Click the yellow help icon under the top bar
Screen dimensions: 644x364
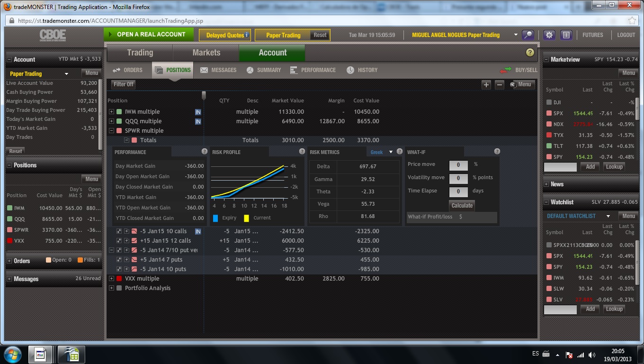[530, 53]
